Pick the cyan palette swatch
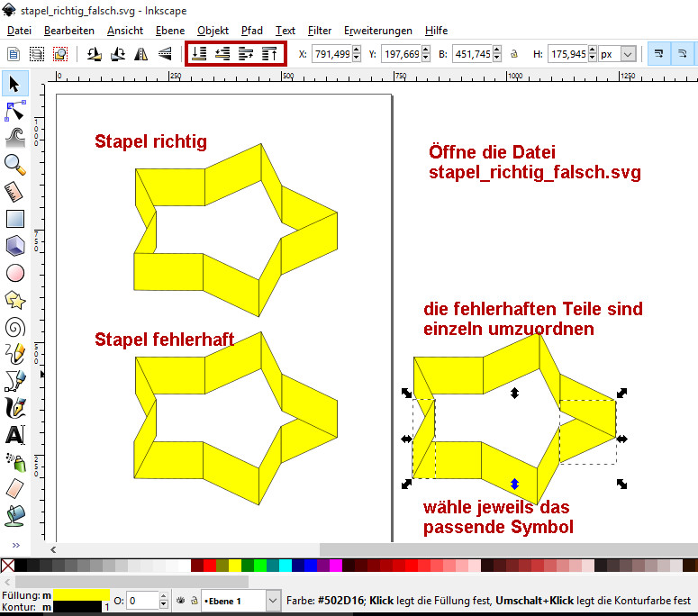This screenshot has height=616, width=698. tap(286, 566)
